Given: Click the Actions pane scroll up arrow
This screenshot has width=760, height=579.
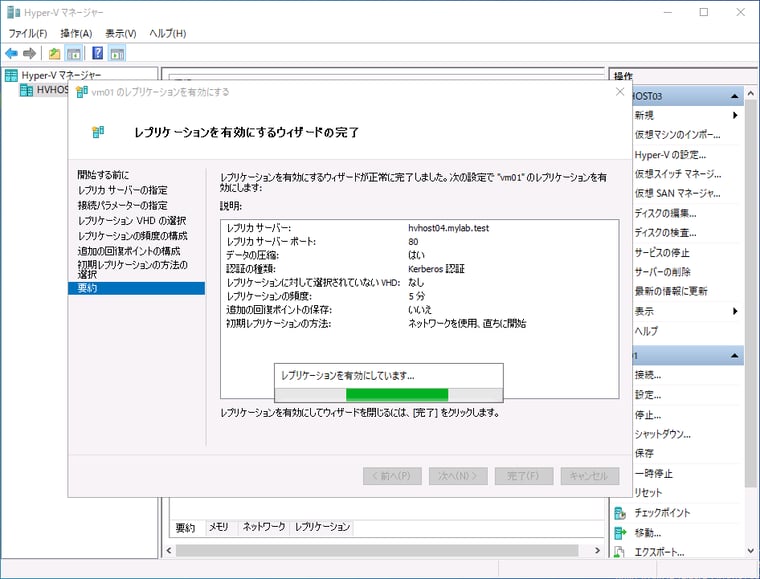Looking at the screenshot, I should click(x=751, y=93).
